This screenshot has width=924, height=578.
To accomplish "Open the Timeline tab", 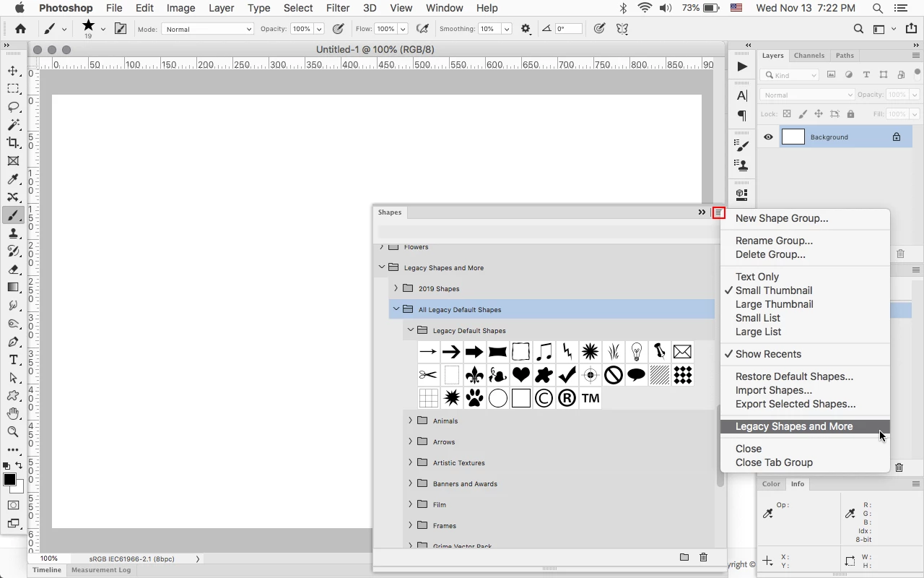I will (47, 570).
